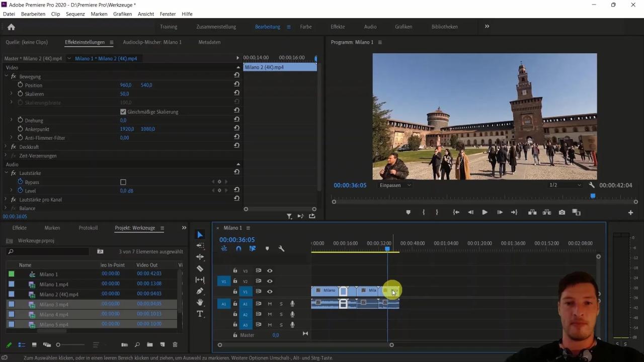Image resolution: width=644 pixels, height=362 pixels.
Task: Create a new bin in the project panel
Action: [x=149, y=344]
